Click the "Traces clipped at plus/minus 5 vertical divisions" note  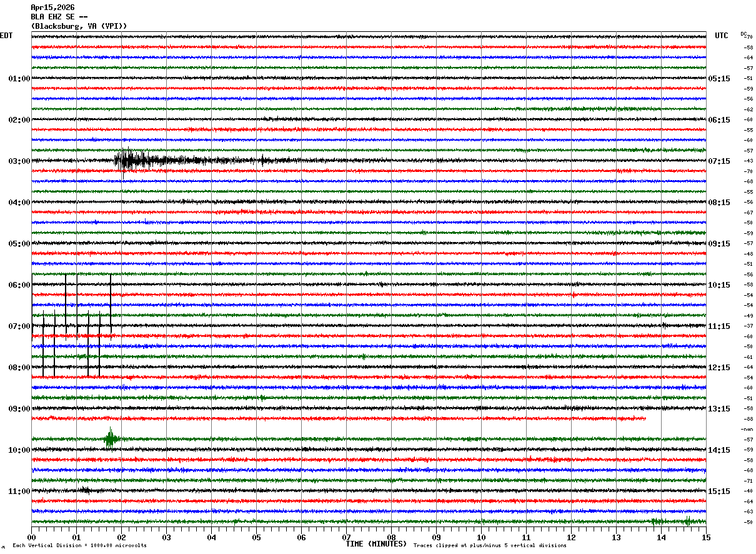[x=490, y=545]
